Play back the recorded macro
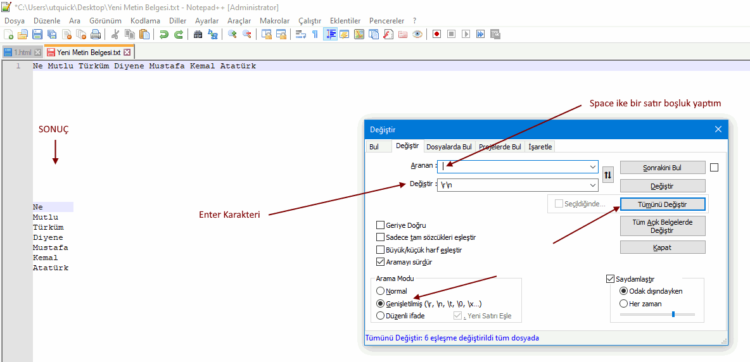750x362 pixels. (x=466, y=34)
